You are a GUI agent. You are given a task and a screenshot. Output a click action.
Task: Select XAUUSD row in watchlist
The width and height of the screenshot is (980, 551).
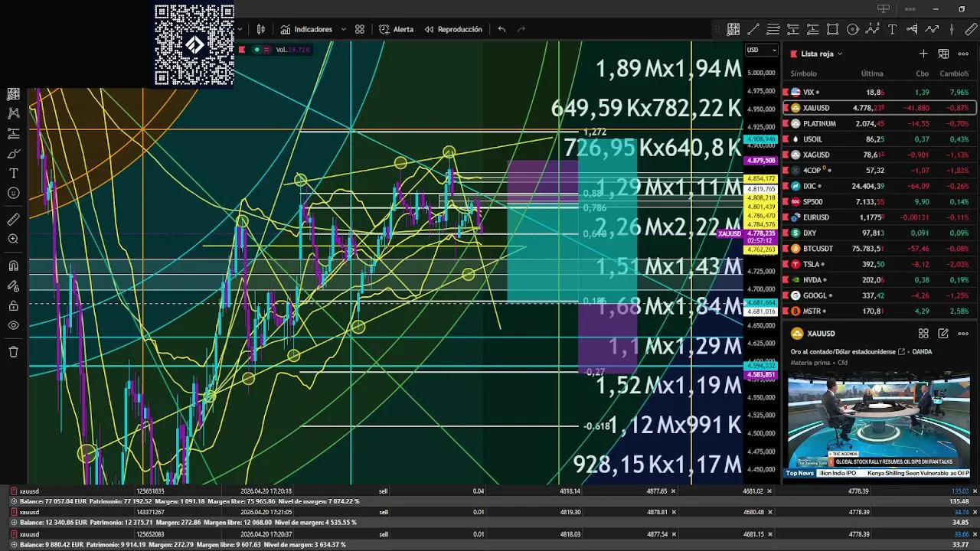(x=880, y=108)
